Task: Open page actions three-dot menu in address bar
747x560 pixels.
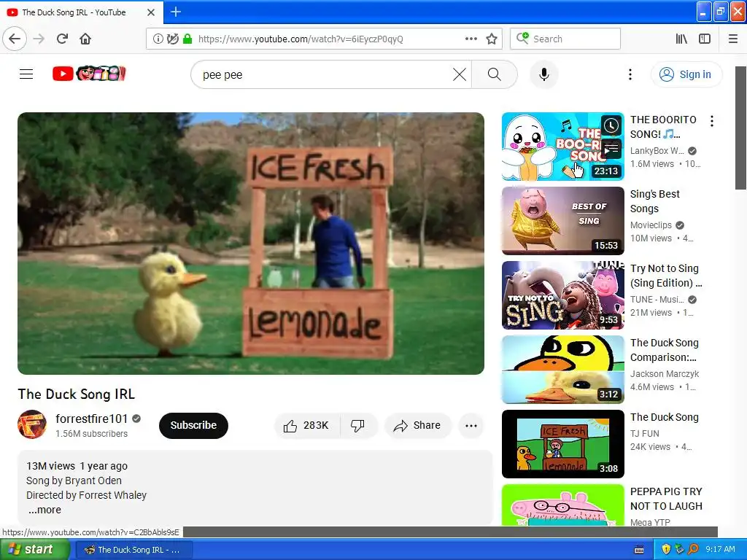Action: tap(471, 39)
